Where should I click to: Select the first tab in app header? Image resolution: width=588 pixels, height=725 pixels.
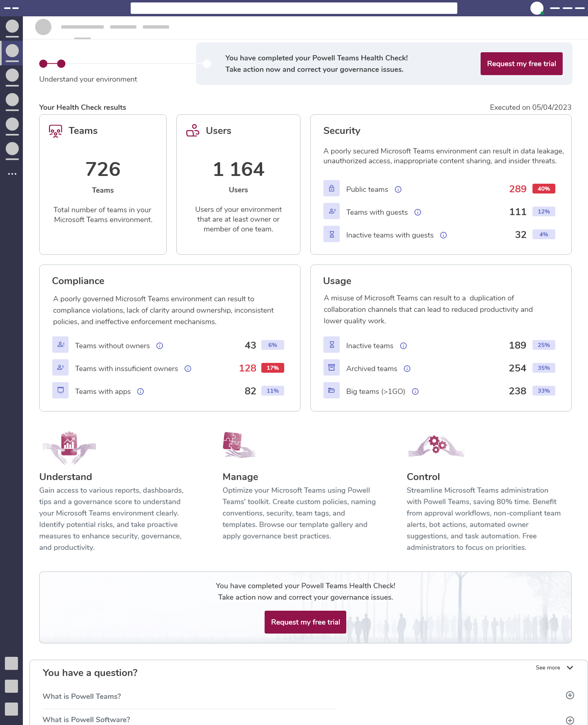(x=82, y=27)
